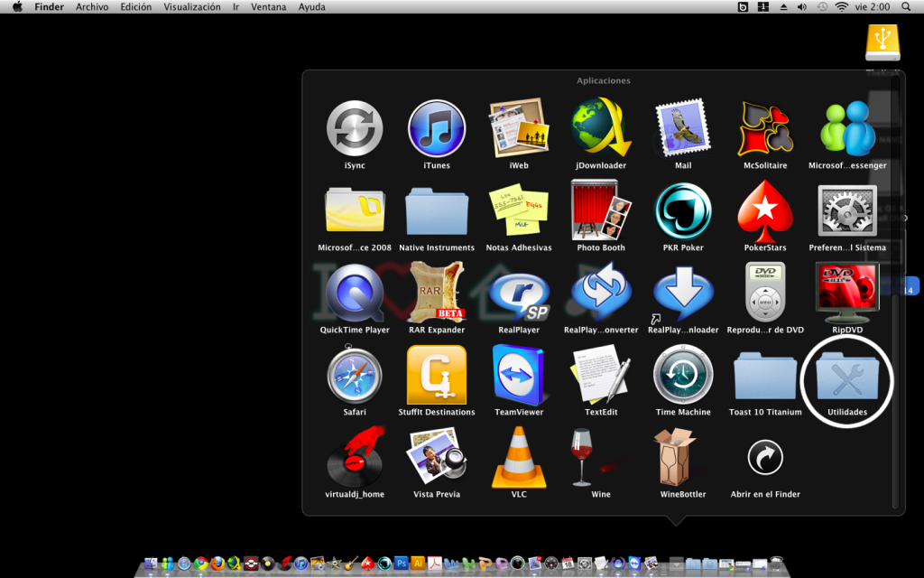Open Photoshop from the Dock

tap(402, 564)
